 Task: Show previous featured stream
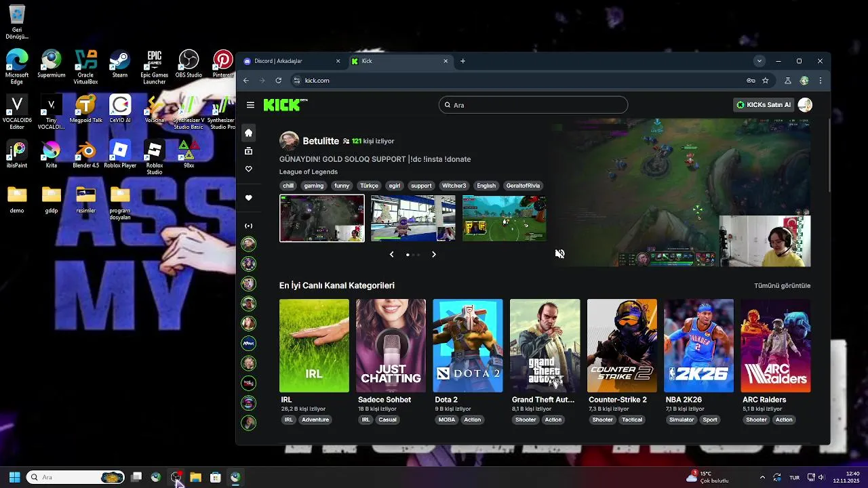click(391, 254)
